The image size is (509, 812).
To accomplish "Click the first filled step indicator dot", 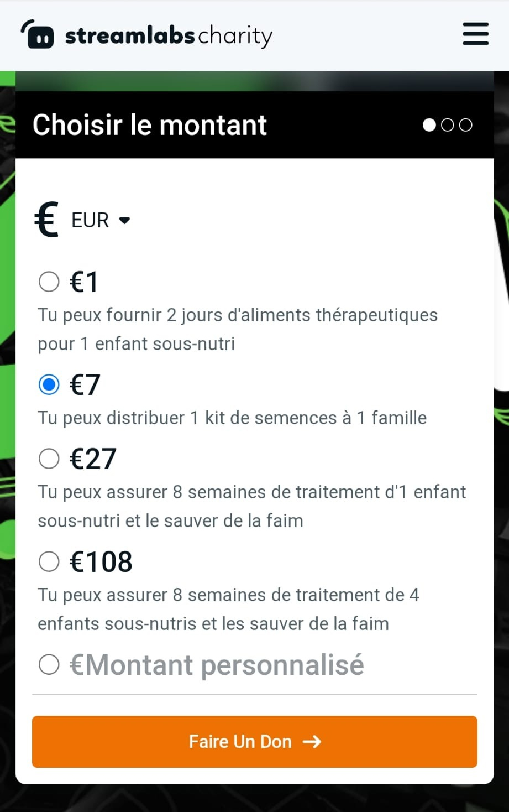I will [x=429, y=125].
